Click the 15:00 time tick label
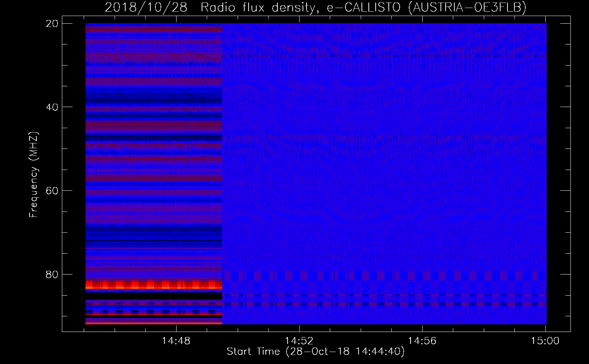Viewport: 589px width, 364px height. click(545, 341)
